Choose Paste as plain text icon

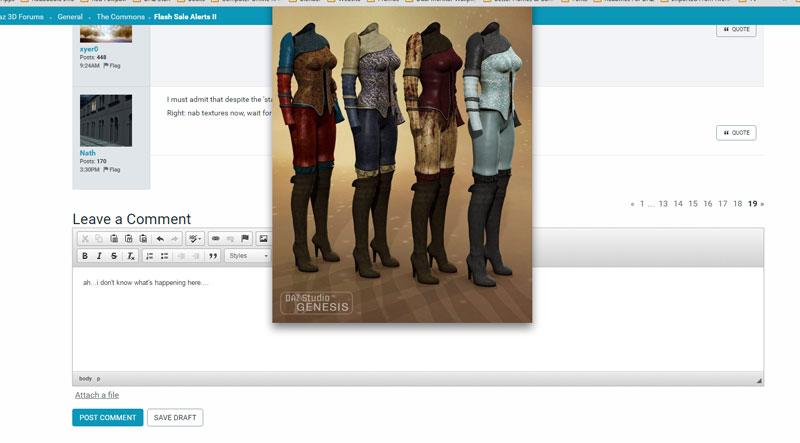coord(129,239)
